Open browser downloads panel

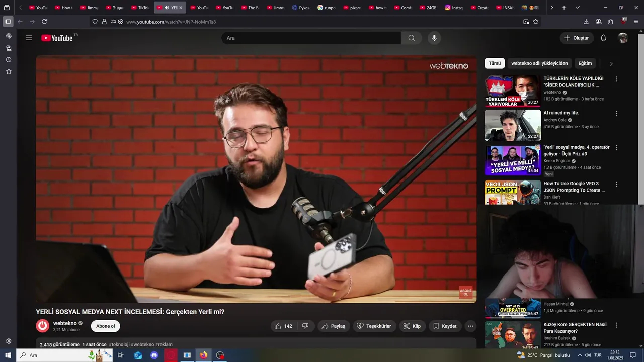586,22
